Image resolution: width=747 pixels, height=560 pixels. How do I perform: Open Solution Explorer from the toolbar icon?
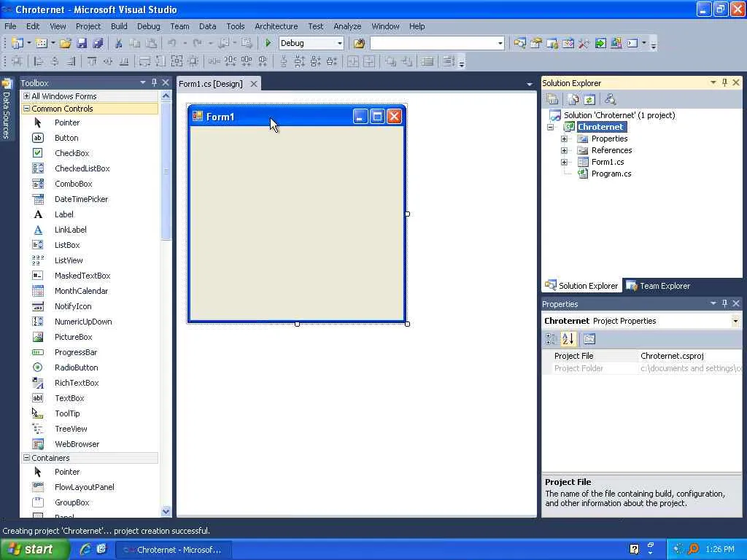519,43
